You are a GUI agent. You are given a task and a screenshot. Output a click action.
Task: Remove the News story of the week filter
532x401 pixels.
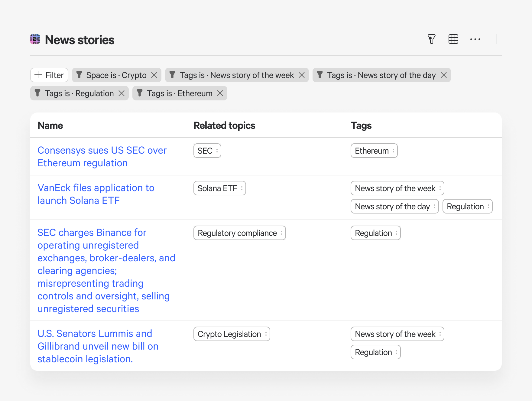pyautogui.click(x=302, y=75)
